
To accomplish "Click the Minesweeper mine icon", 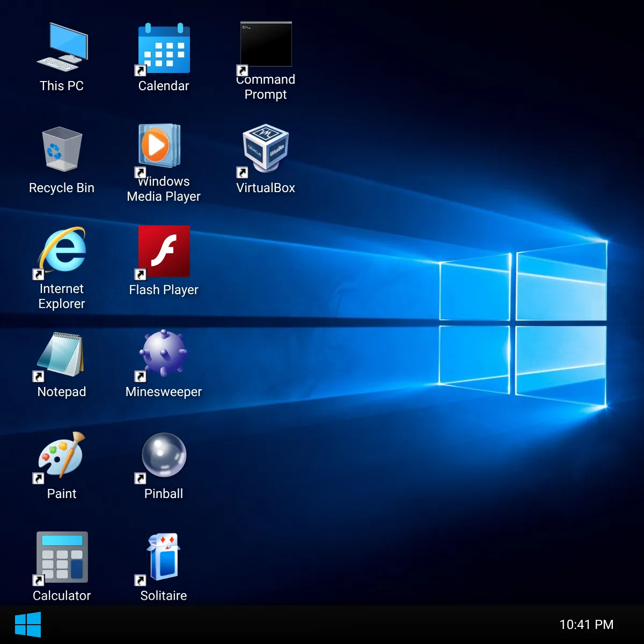I will click(x=164, y=353).
